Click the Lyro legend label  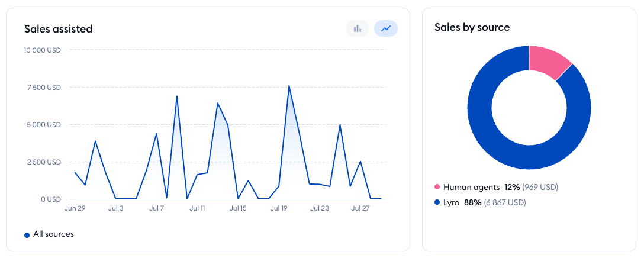tap(452, 202)
